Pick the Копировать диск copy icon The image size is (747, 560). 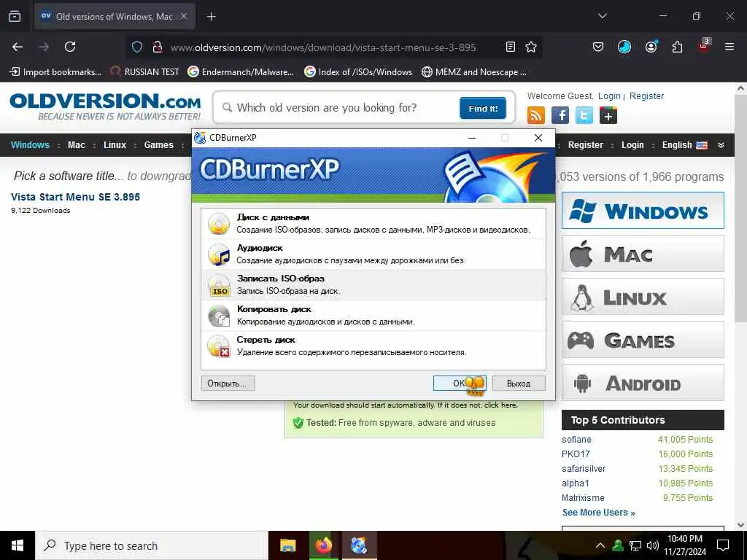coord(219,316)
